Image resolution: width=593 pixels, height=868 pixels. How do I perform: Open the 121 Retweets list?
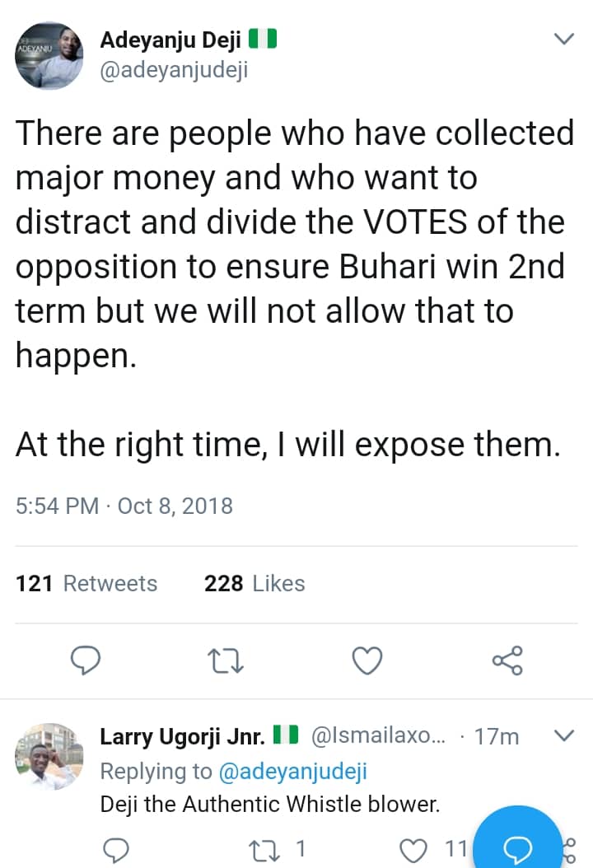coord(86,584)
